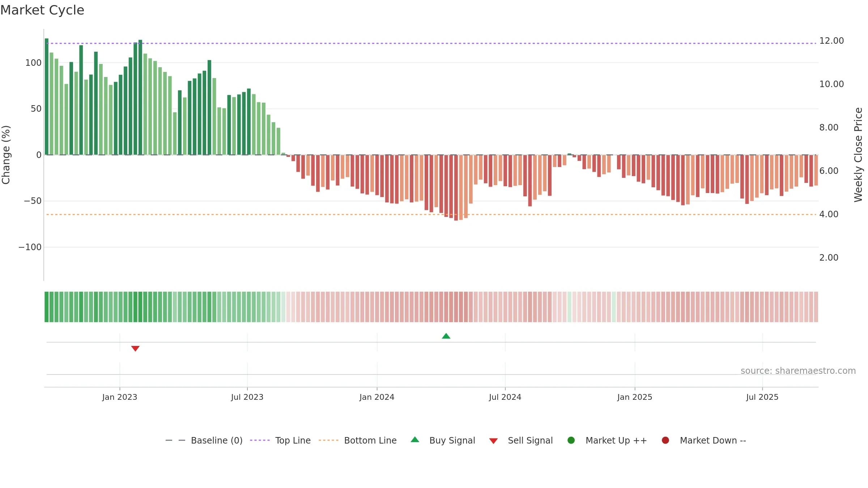
Task: Click the red Sell Signal triangle marker
Action: point(135,348)
